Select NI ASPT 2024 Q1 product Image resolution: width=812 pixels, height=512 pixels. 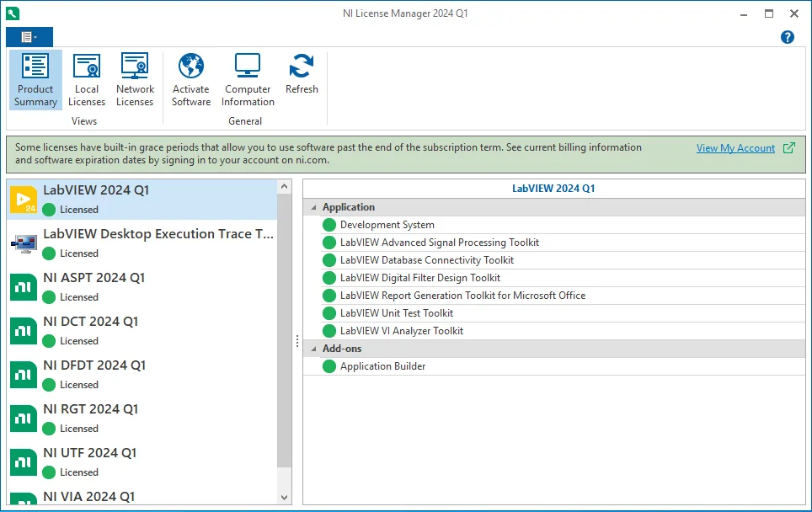pos(142,286)
